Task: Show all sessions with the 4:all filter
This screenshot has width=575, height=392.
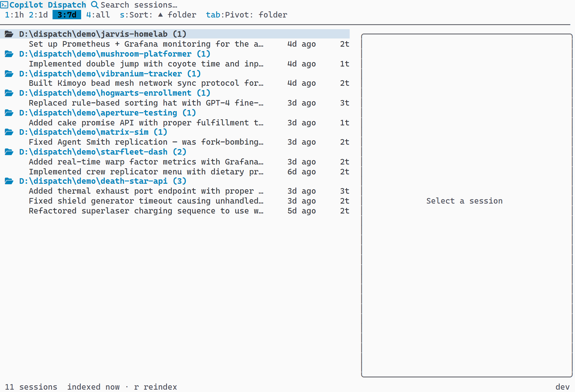Action: (97, 15)
